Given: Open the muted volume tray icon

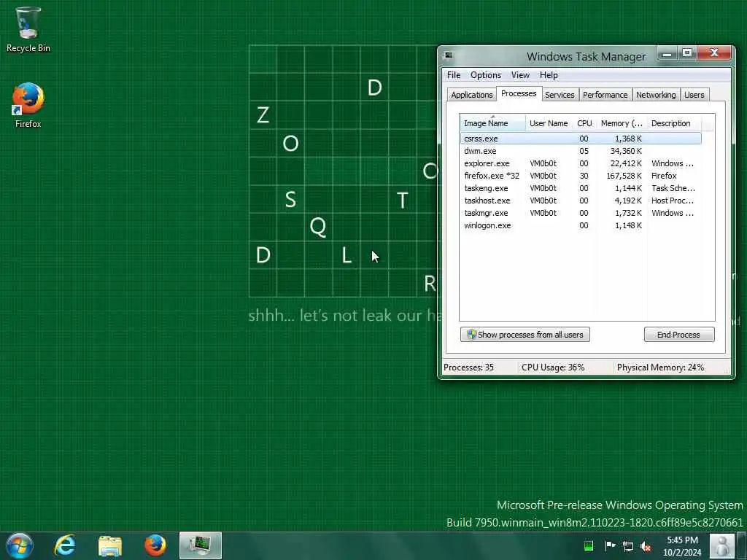Looking at the screenshot, I should (646, 546).
